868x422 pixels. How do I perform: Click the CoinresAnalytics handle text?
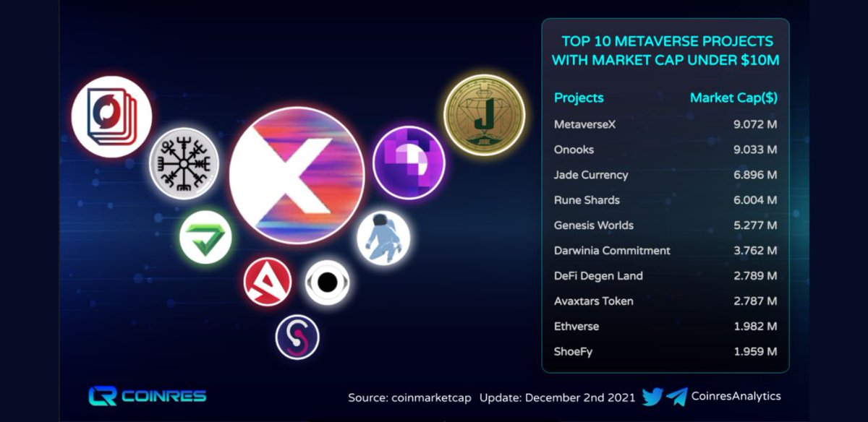[736, 396]
